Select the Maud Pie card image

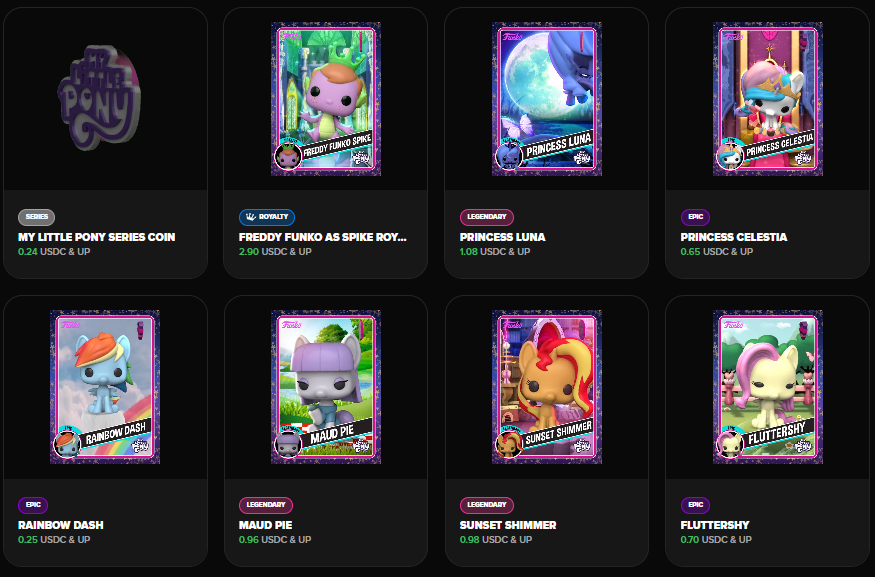(326, 387)
